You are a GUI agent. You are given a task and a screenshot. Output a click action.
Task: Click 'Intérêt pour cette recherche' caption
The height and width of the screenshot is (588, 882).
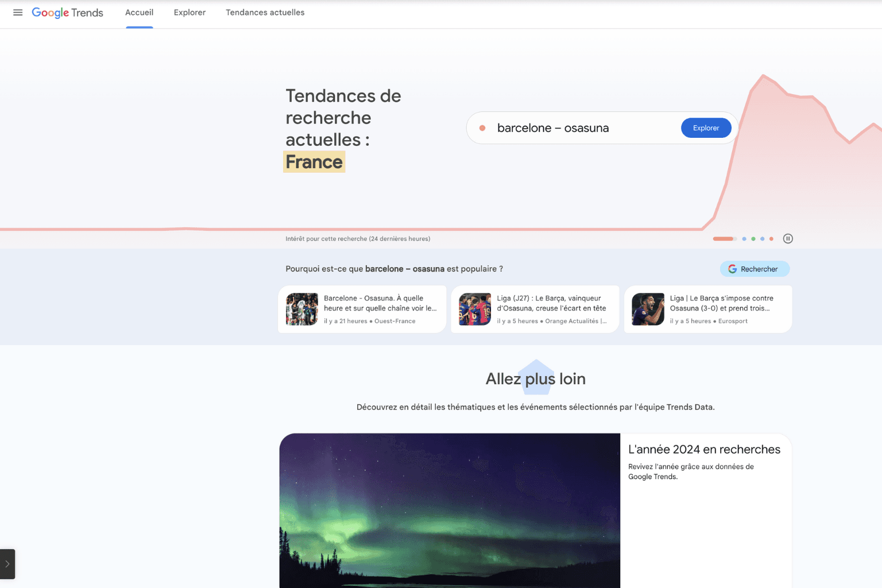[x=358, y=239]
